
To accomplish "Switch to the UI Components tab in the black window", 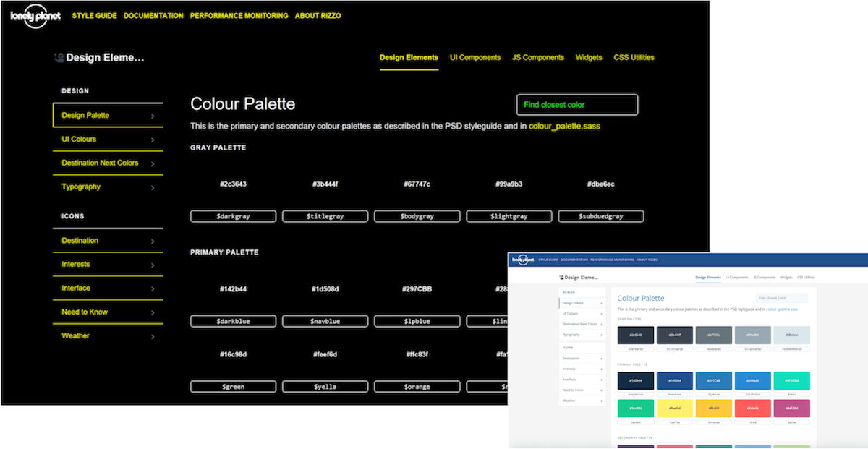I will 475,58.
